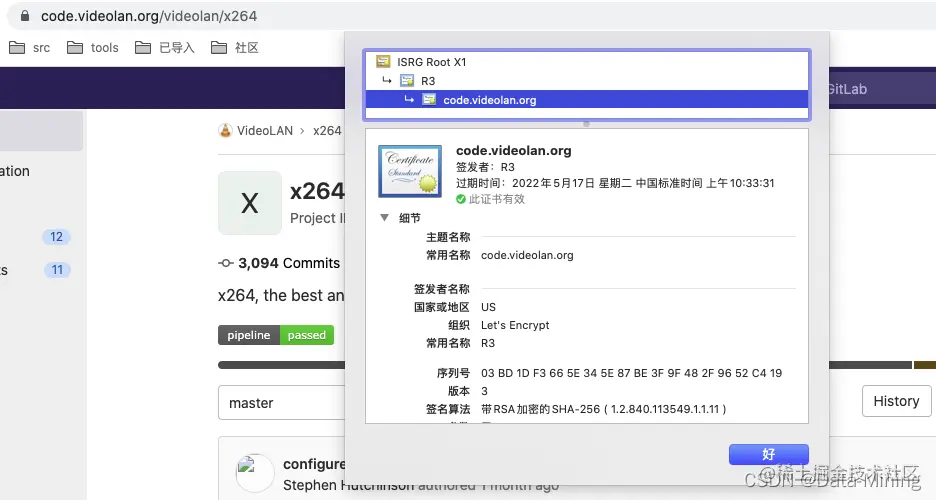The width and height of the screenshot is (936, 500).
Task: Click the expiry date text 2022年5月17日
Action: click(x=553, y=183)
